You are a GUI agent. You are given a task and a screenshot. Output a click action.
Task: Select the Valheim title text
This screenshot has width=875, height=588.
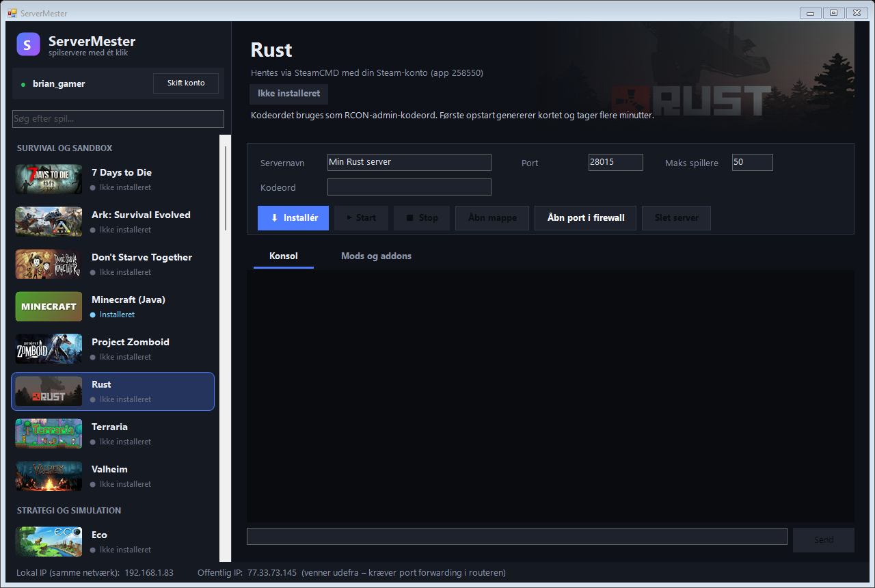(109, 469)
